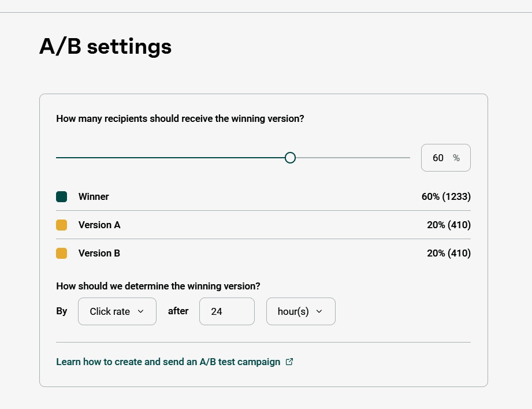Open the hour(s) time unit dropdown
The height and width of the screenshot is (409, 532).
[300, 311]
